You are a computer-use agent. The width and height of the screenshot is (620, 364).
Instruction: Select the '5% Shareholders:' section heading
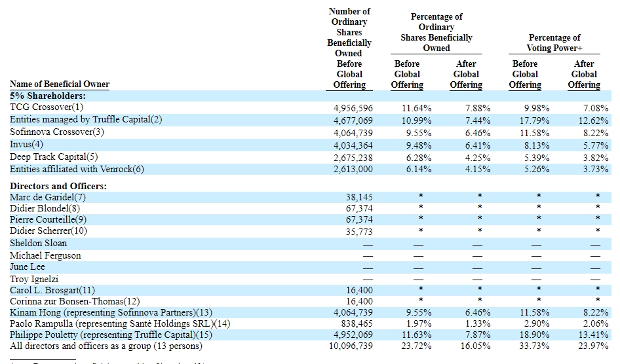coord(47,96)
